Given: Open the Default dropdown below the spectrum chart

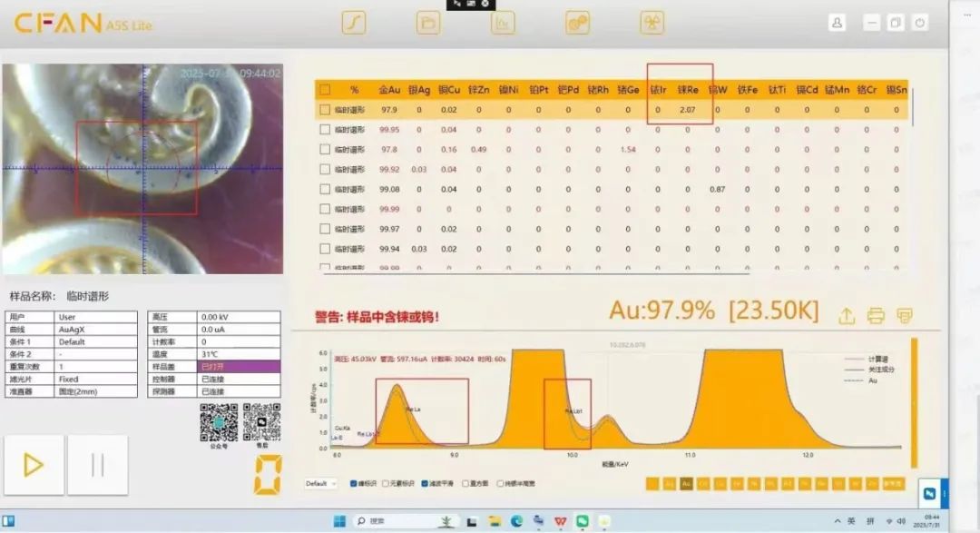Looking at the screenshot, I should coord(320,483).
